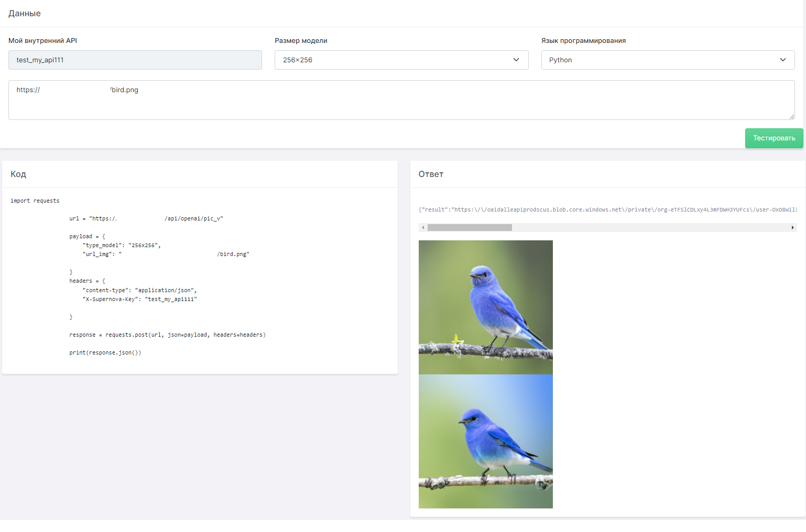Click the textarea resize handle
The width and height of the screenshot is (806, 532).
click(792, 117)
